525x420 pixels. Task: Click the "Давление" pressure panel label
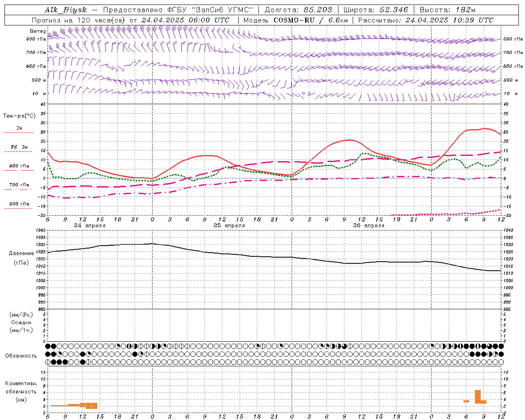pos(21,253)
